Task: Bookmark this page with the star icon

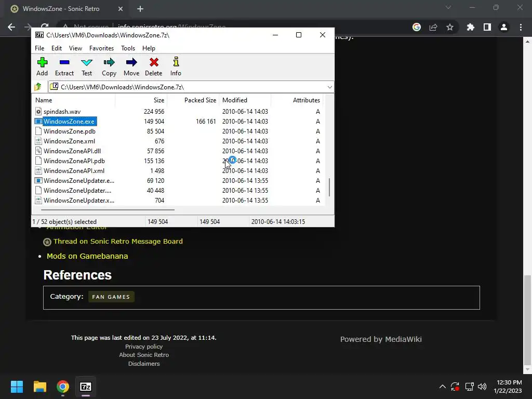Action: (x=450, y=27)
